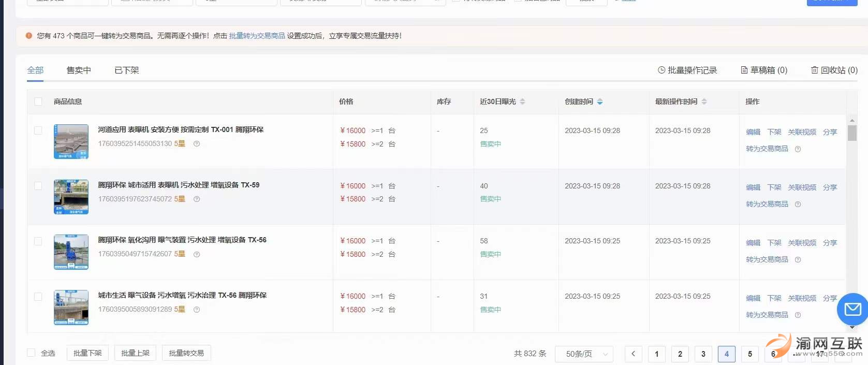Viewport: 868px width, 365px height.
Task: Check the header select-all checkbox in table
Action: 38,101
